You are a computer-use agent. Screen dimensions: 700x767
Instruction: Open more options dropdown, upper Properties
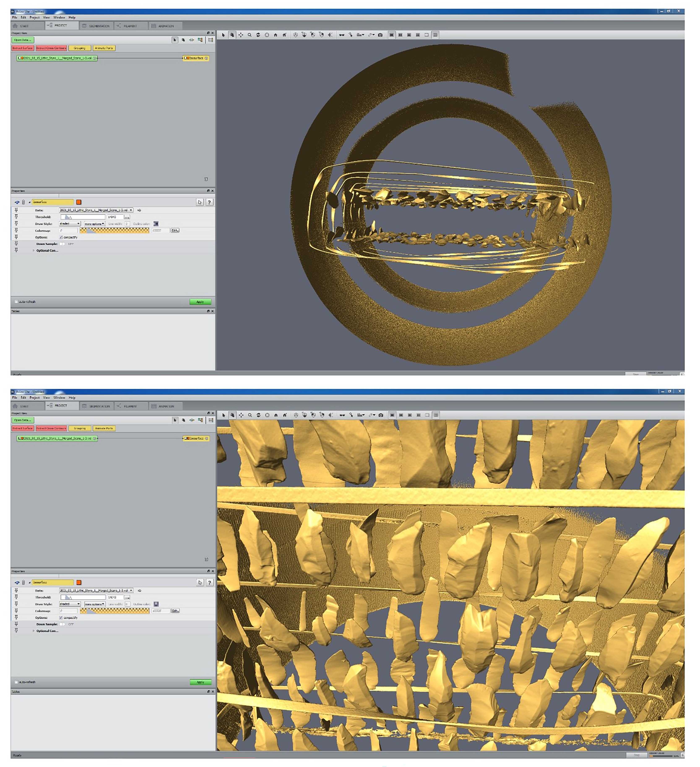pos(94,224)
